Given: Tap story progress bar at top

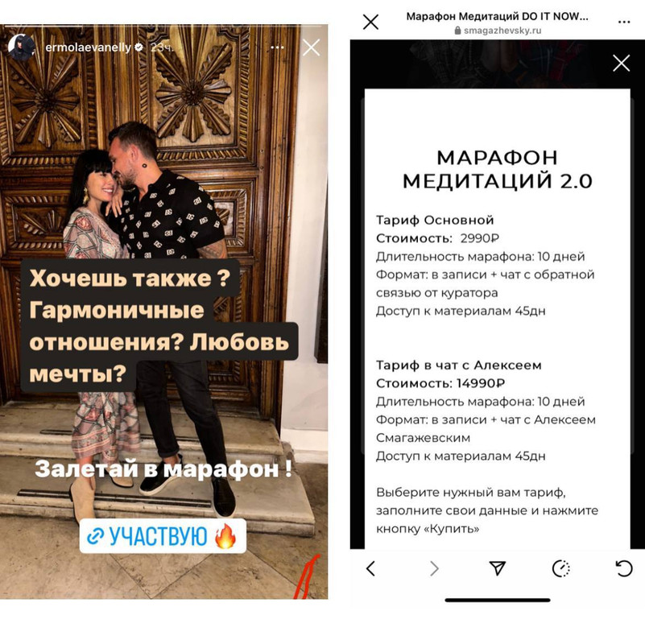Looking at the screenshot, I should coord(163,27).
